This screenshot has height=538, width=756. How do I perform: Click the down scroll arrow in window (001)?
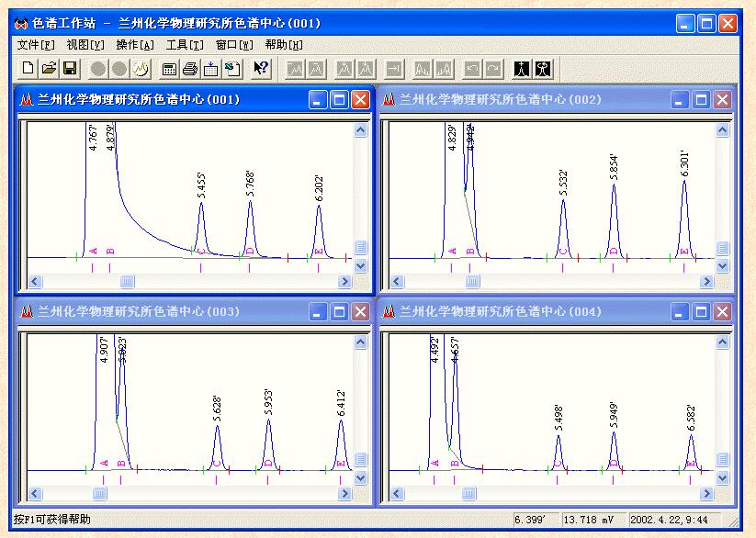[x=361, y=265]
